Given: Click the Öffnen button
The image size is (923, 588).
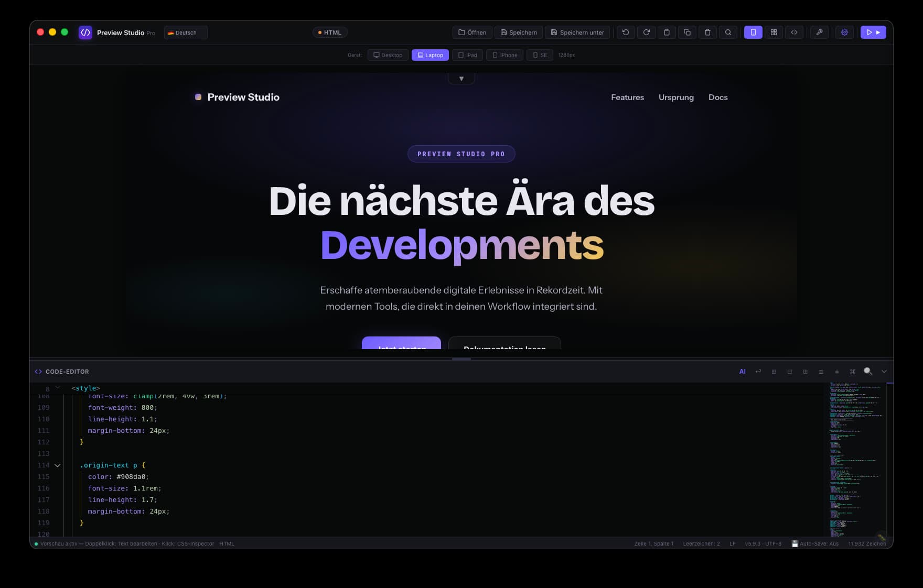Looking at the screenshot, I should (x=472, y=32).
